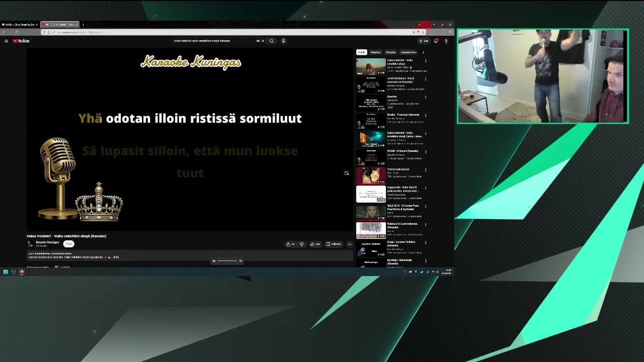644x362 pixels.
Task: Open options for Haloo Helsinki official video
Action: click(x=426, y=61)
